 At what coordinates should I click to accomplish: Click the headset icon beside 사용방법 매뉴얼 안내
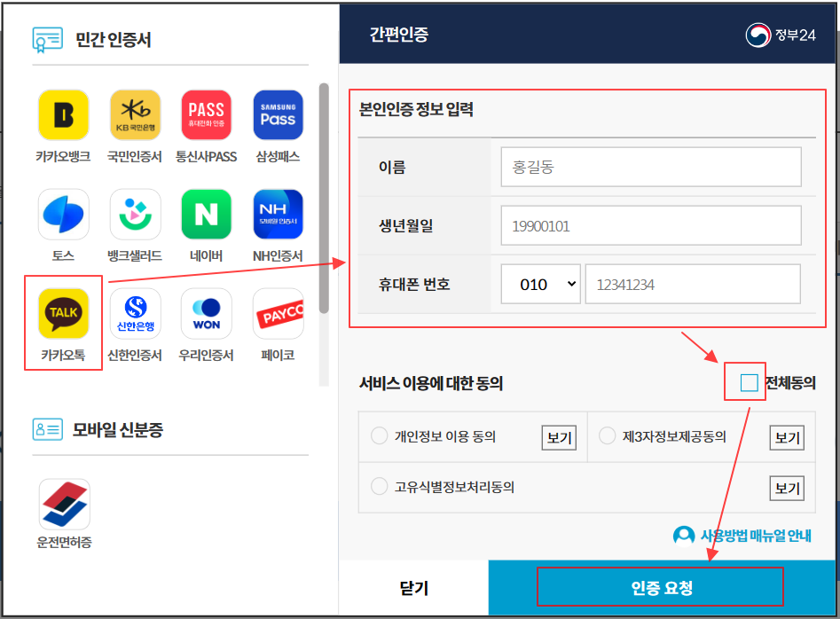[684, 535]
